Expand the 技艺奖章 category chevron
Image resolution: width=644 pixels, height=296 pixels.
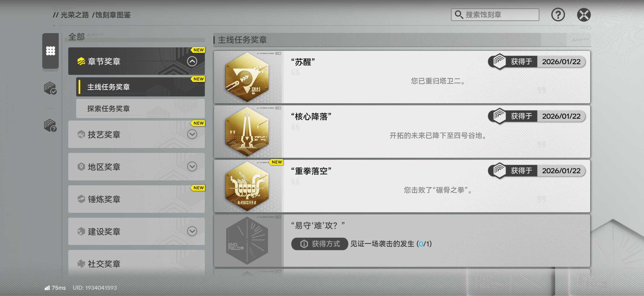click(192, 135)
